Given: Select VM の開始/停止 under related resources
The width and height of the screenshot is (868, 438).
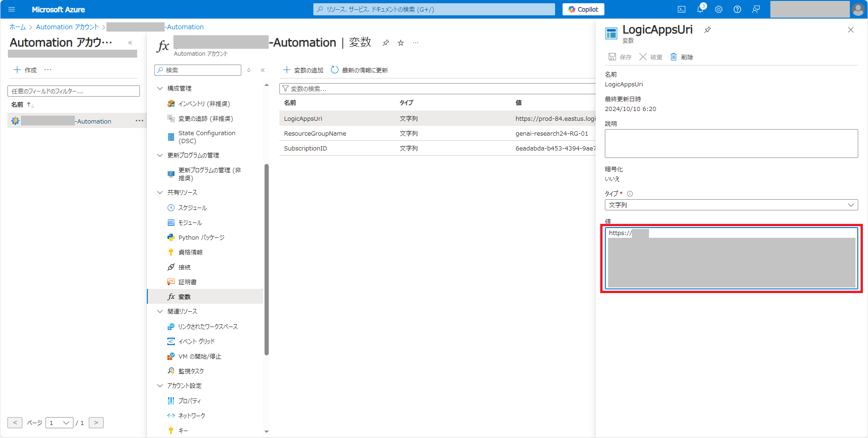Looking at the screenshot, I should (x=203, y=356).
